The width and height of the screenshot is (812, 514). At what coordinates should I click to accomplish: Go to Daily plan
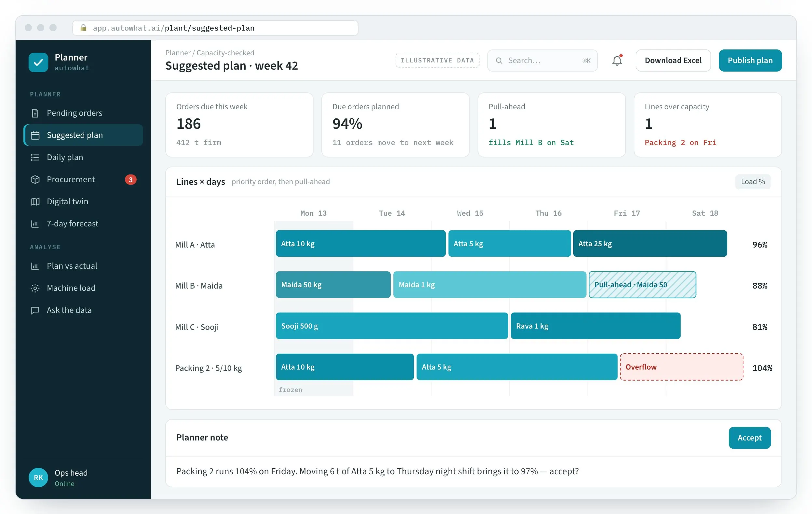click(x=83, y=157)
